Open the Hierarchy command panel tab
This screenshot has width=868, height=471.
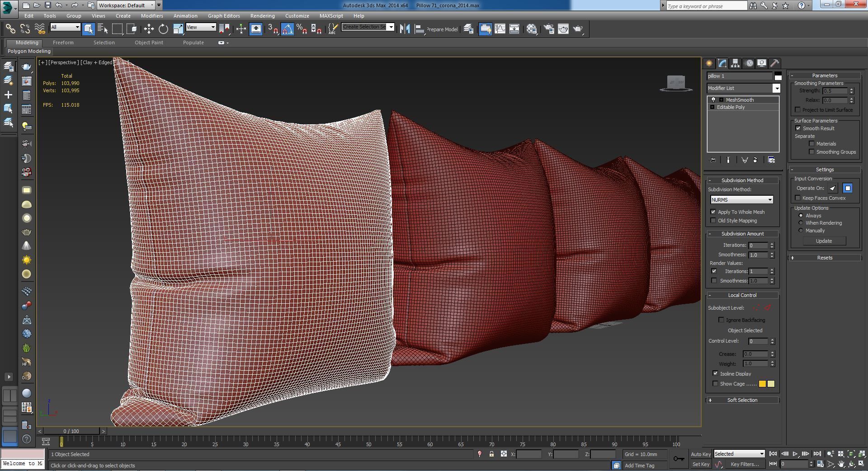coord(736,63)
